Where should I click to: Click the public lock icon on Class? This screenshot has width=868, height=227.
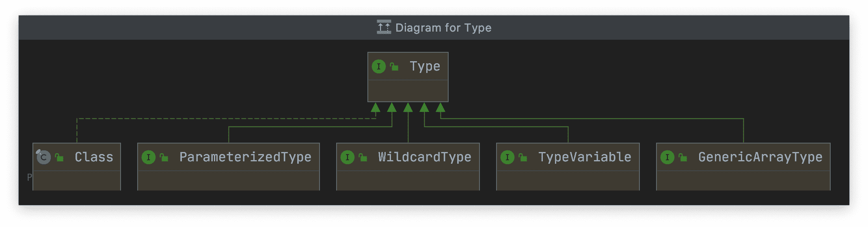(x=59, y=157)
